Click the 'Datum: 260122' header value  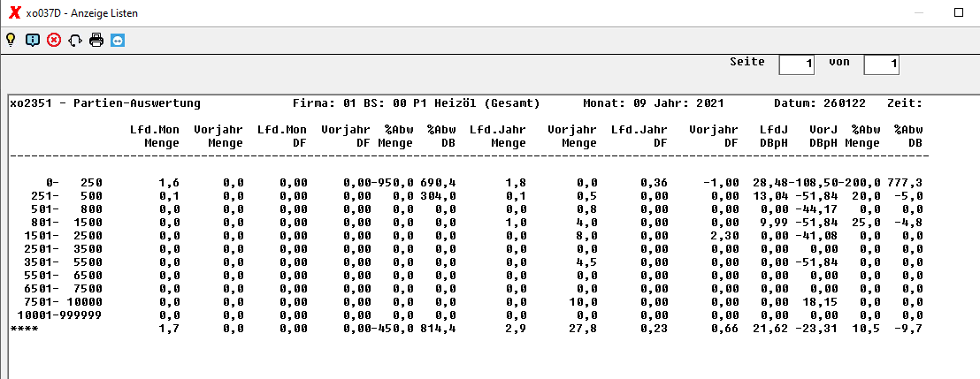tap(822, 103)
